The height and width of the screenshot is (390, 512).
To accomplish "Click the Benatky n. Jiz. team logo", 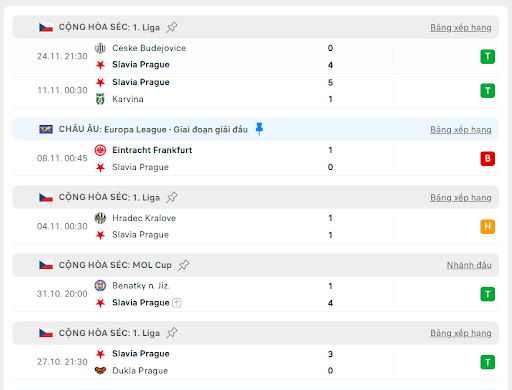I will click(x=100, y=286).
